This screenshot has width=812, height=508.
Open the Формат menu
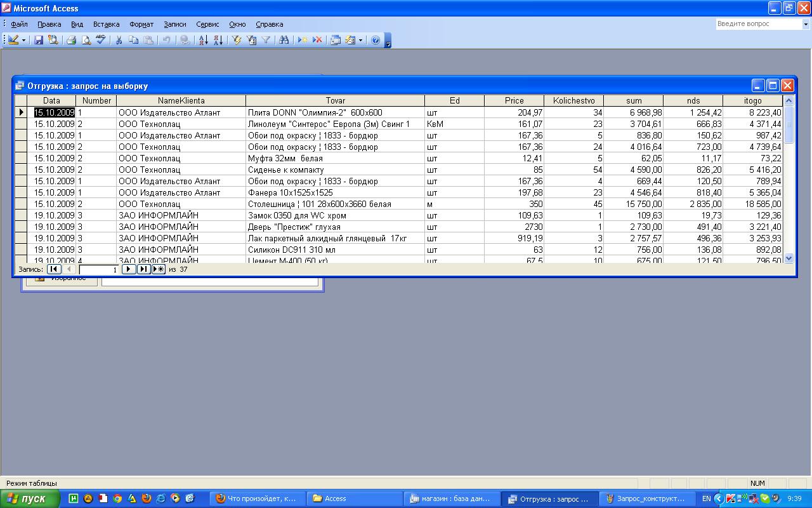(141, 24)
